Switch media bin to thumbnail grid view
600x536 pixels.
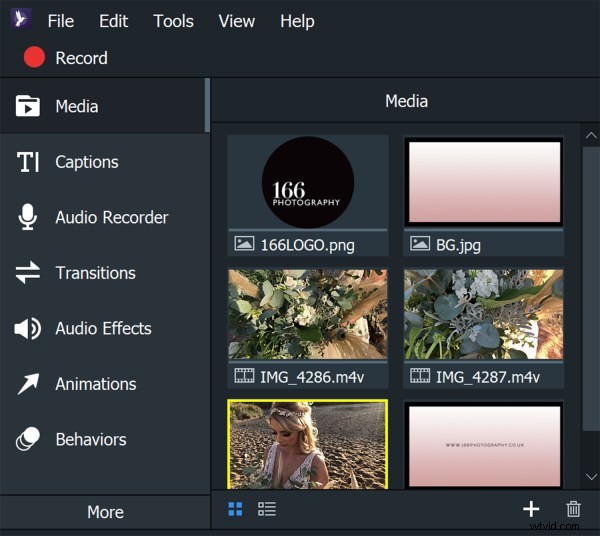tap(235, 509)
